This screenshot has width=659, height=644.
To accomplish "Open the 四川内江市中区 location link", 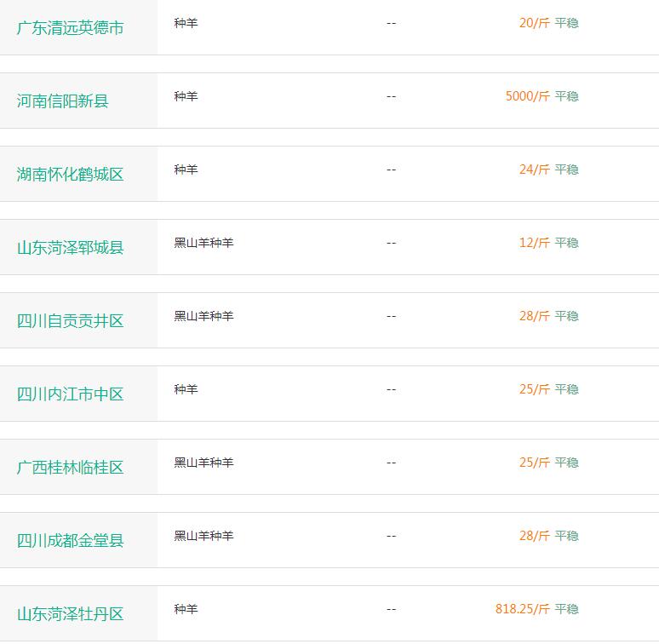I will [70, 394].
